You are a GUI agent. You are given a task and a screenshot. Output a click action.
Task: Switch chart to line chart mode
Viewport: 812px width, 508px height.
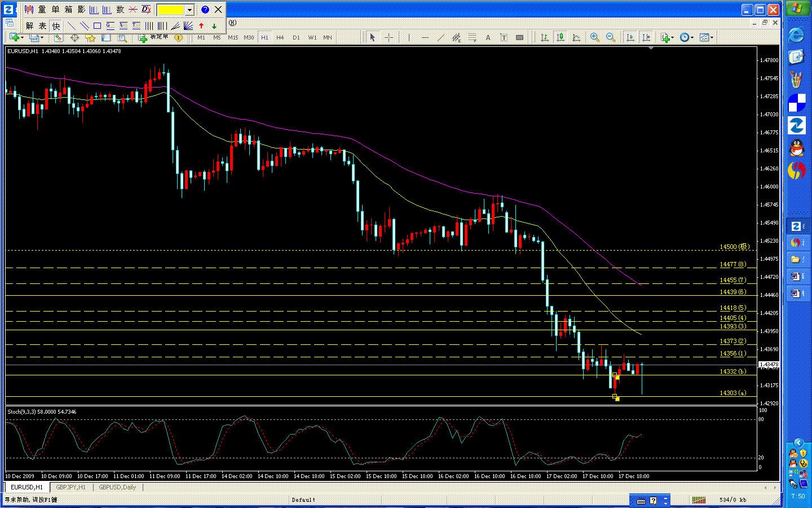[576, 38]
